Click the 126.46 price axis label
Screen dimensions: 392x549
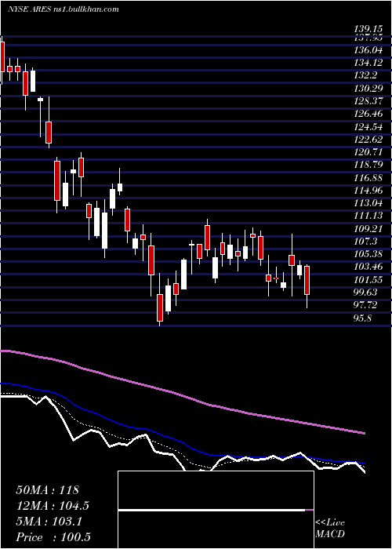[x=368, y=114]
